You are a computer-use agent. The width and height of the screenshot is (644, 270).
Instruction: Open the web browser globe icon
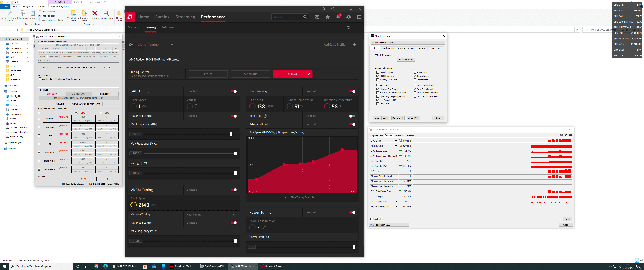317,17
